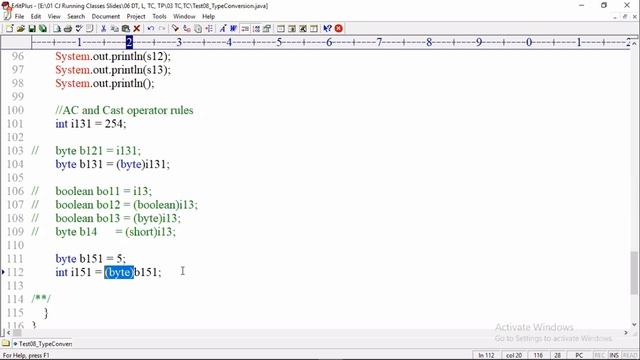The image size is (640, 360).
Task: Click the Spell Check icon
Action: pos(79,29)
